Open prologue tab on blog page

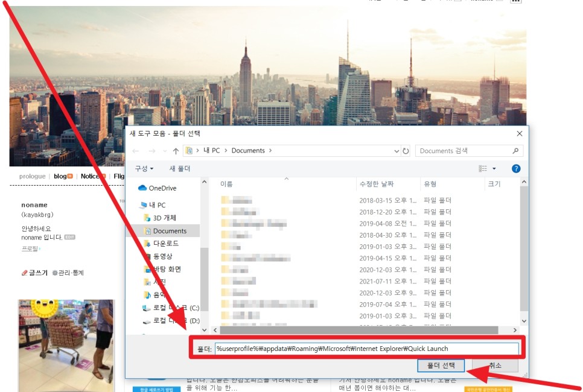[33, 176]
